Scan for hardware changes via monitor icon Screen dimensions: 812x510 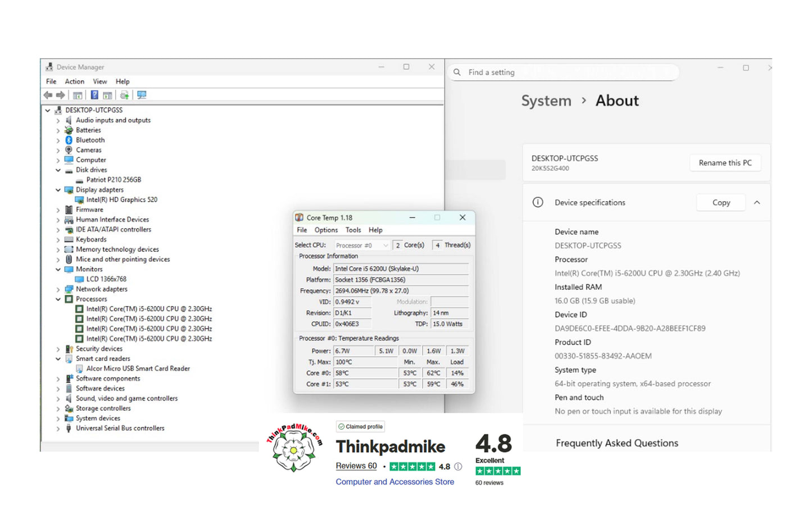[142, 95]
